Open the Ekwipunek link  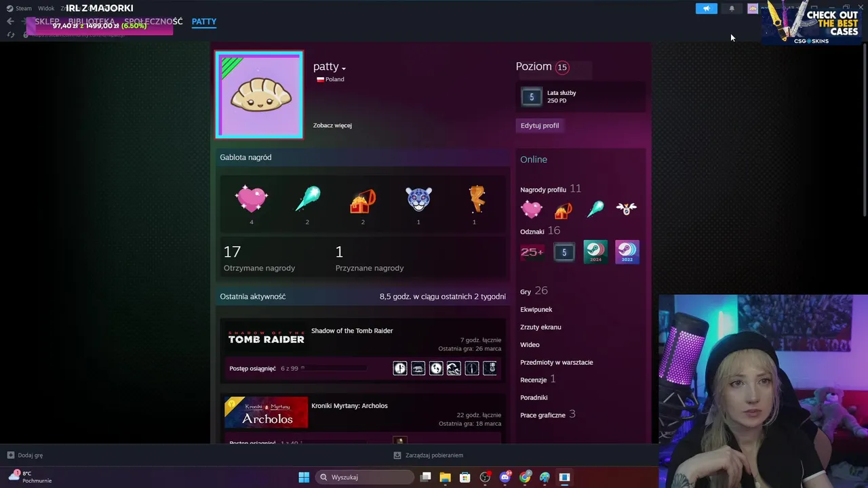click(536, 310)
